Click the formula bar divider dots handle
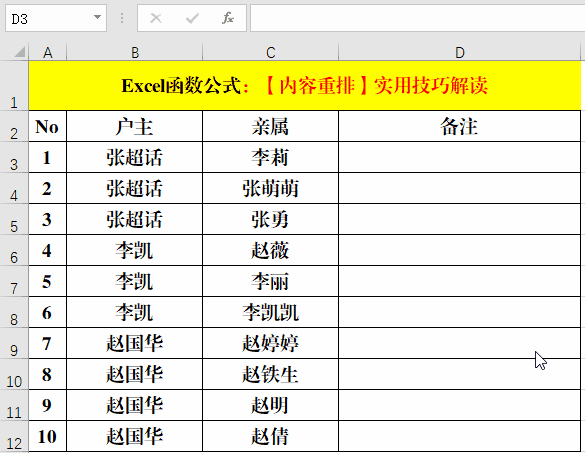Screen dimensions: 585x453 coord(122,18)
